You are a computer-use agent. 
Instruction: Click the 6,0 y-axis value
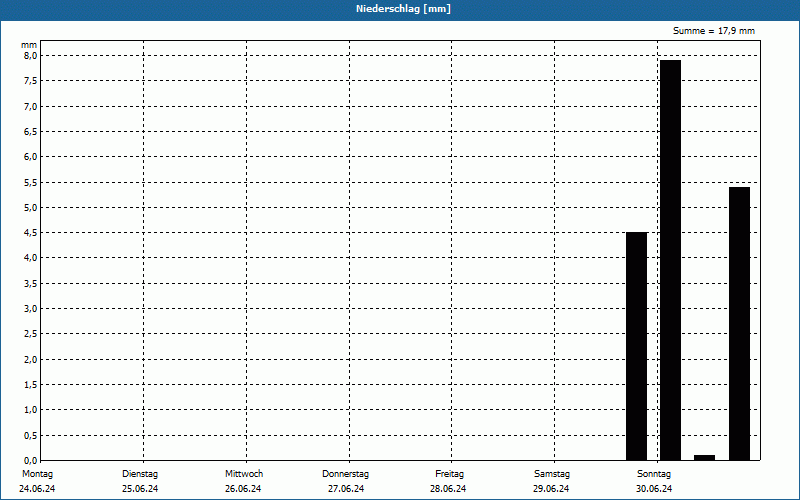point(31,157)
